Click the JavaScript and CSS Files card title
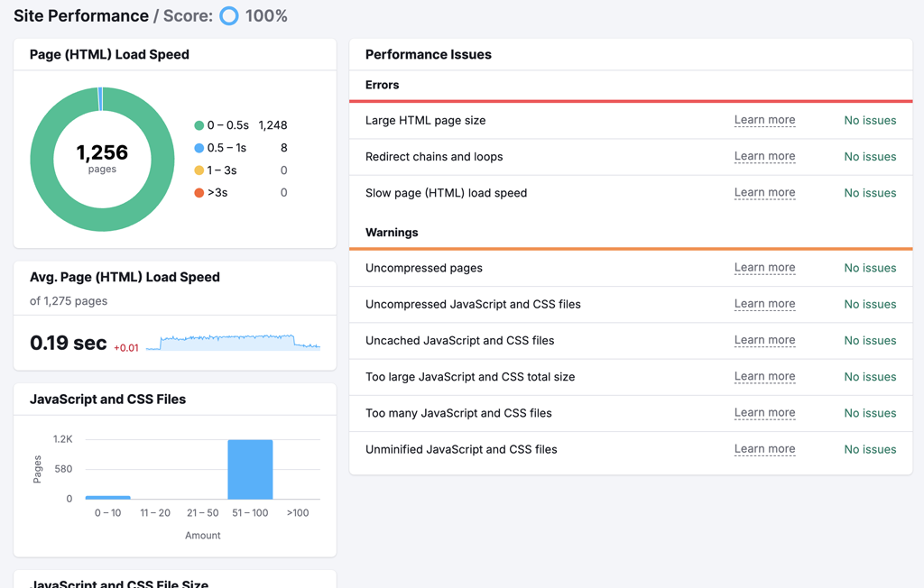The image size is (924, 588). [x=108, y=399]
